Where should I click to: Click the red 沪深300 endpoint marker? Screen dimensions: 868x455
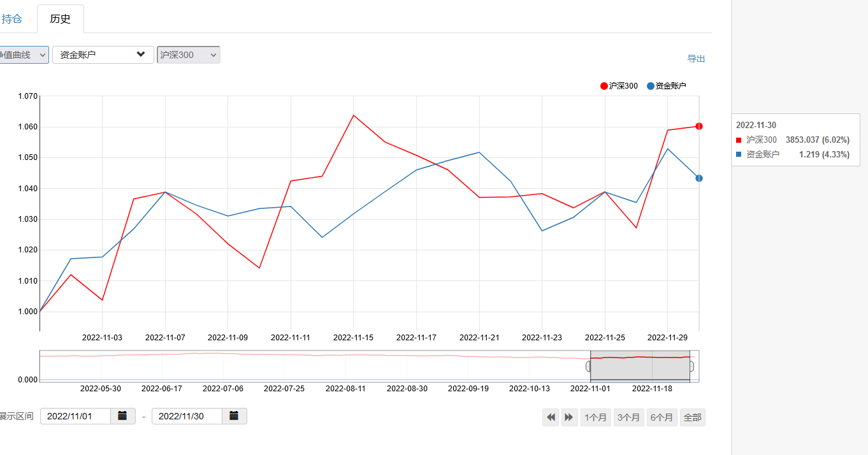click(699, 126)
